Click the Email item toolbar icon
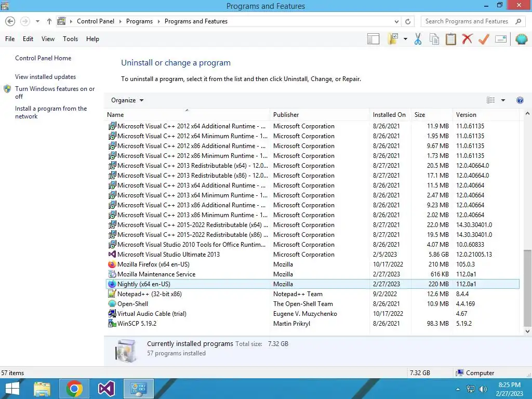This screenshot has width=532, height=399. (x=501, y=39)
